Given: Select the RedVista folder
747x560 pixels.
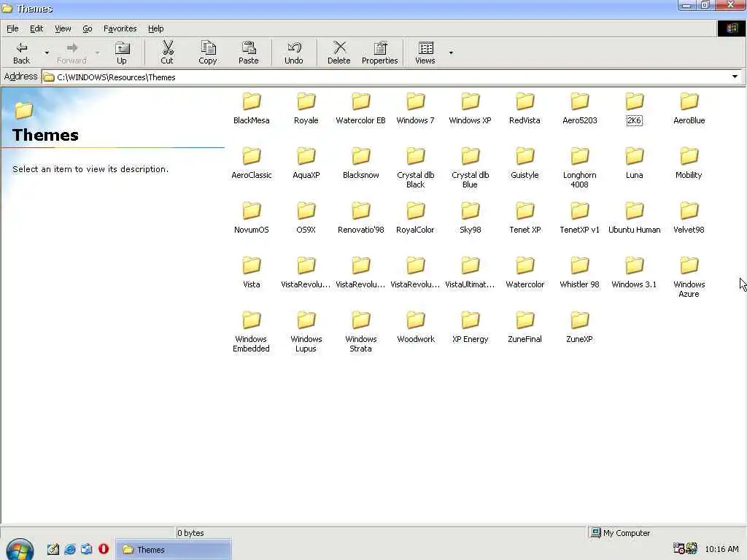Looking at the screenshot, I should tap(525, 109).
